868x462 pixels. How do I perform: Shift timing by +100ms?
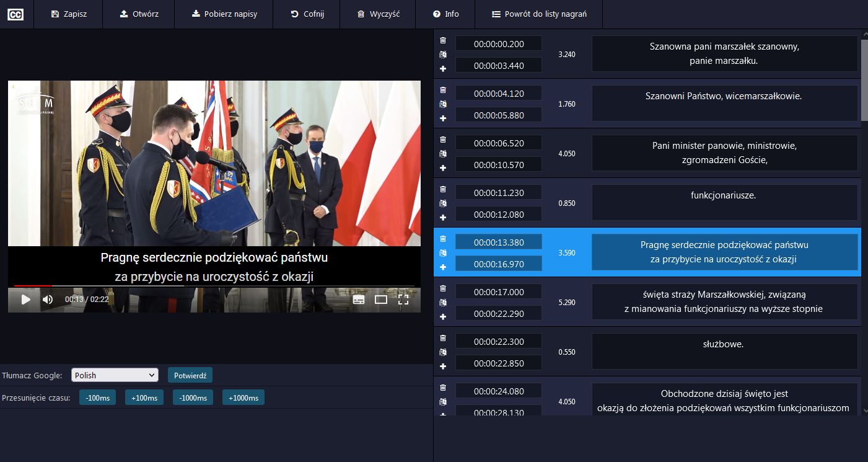pos(144,398)
